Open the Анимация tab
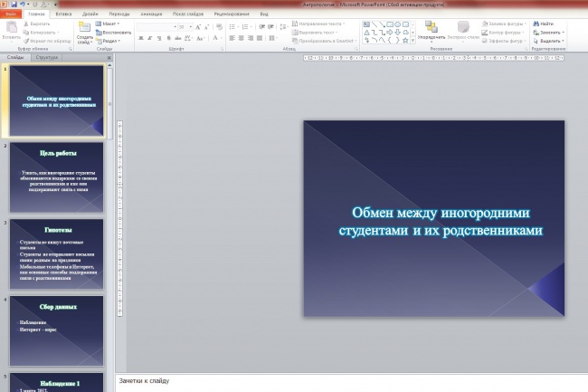Image resolution: width=588 pixels, height=392 pixels. 151,14
